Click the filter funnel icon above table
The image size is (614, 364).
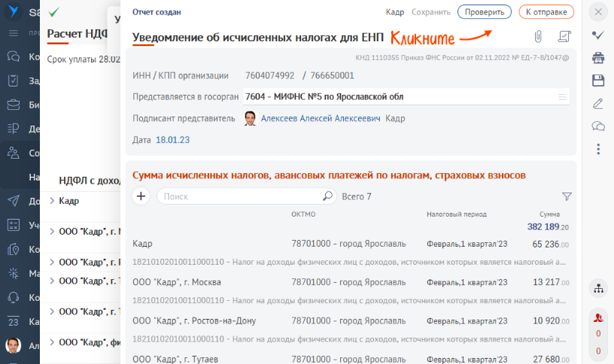pos(567,196)
